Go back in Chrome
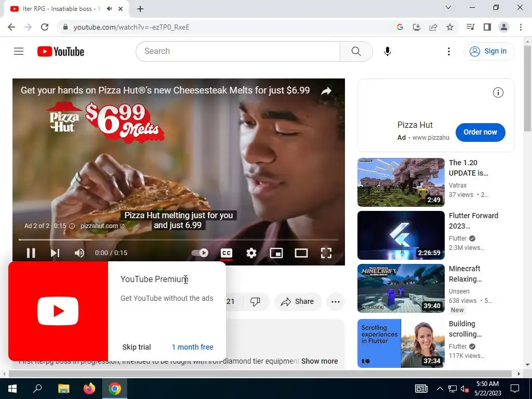Viewport: 532px width, 399px height. [11, 27]
